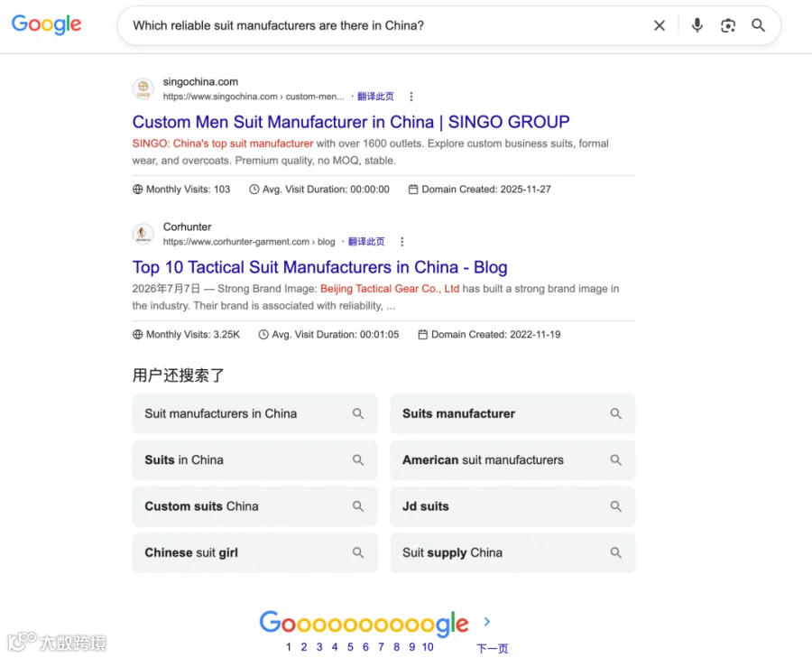Open Custom Men Suit Manufacturer in China result
This screenshot has height=658, width=812.
(351, 122)
